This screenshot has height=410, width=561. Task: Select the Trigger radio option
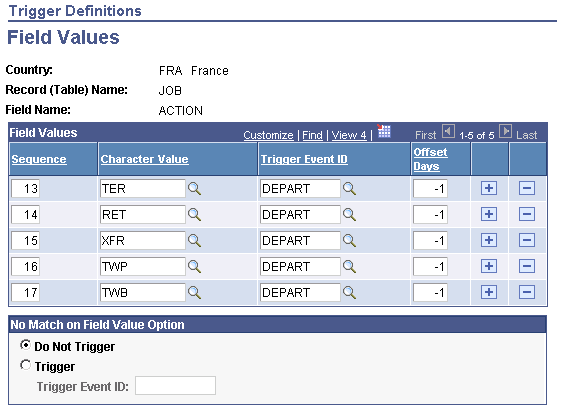click(x=25, y=365)
